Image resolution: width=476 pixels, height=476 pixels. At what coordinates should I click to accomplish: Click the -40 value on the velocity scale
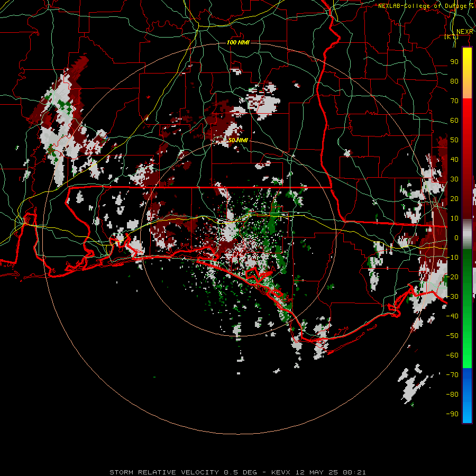pos(452,316)
